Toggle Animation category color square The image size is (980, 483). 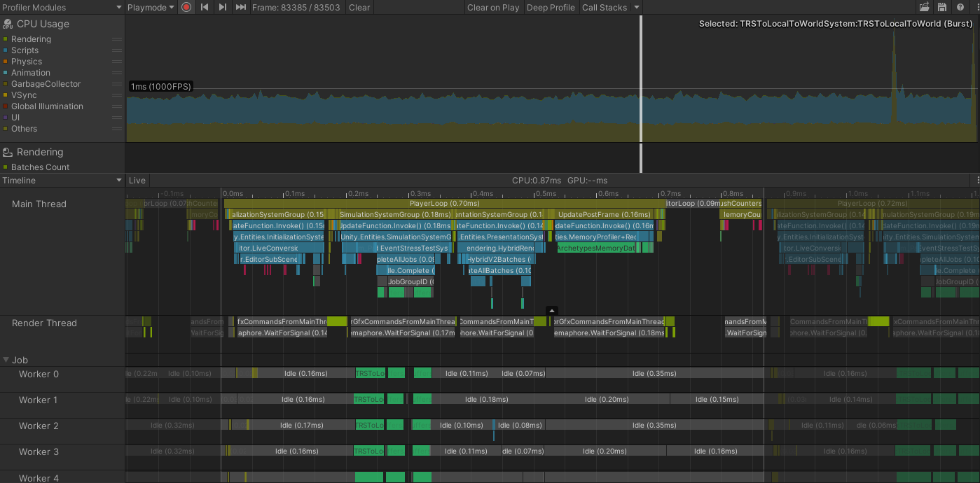pos(6,73)
